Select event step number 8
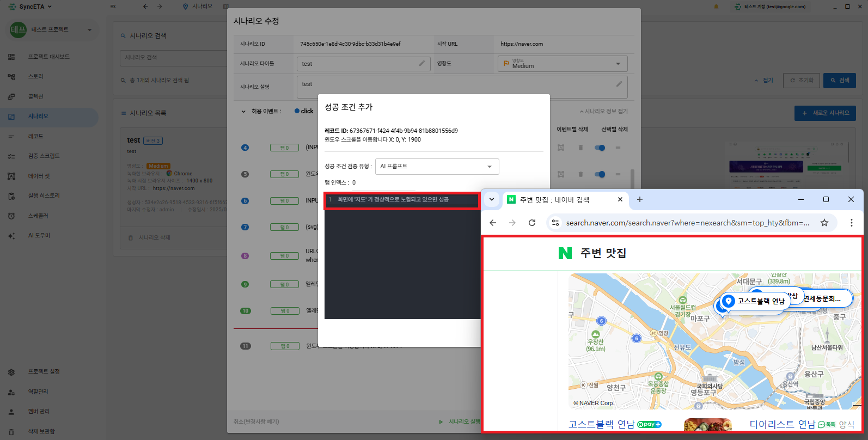Image resolution: width=868 pixels, height=440 pixels. [x=245, y=256]
